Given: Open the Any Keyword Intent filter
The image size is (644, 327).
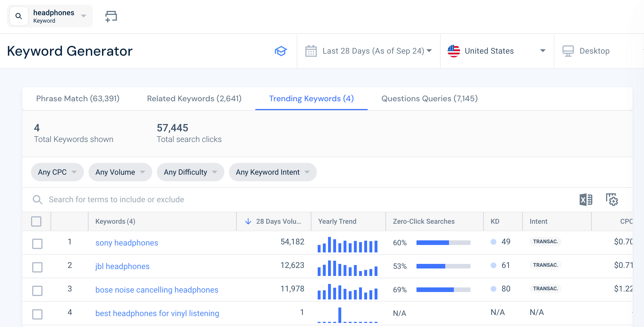Looking at the screenshot, I should (273, 172).
